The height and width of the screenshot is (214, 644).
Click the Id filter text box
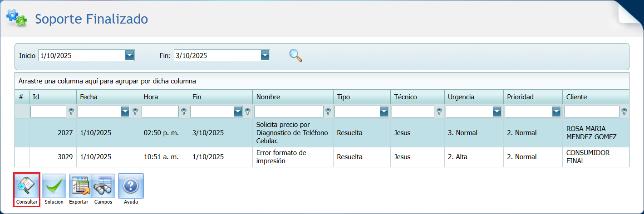click(48, 112)
